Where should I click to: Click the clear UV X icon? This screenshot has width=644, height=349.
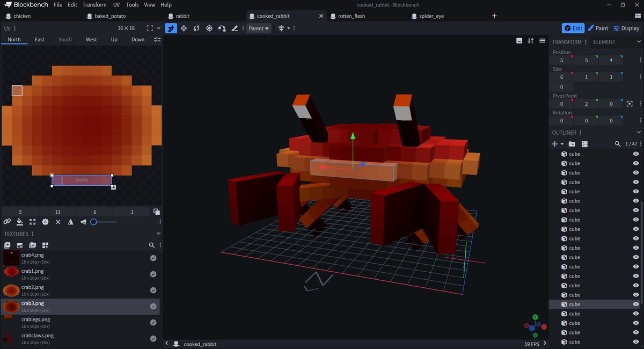pos(58,222)
